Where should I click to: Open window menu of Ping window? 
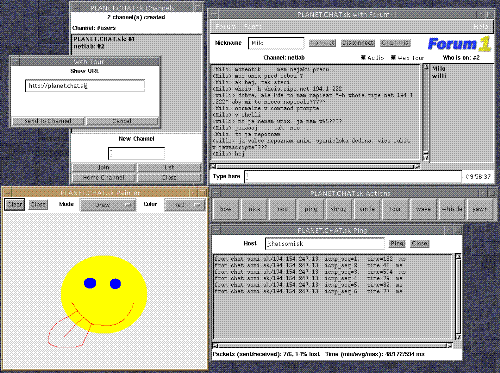216,230
